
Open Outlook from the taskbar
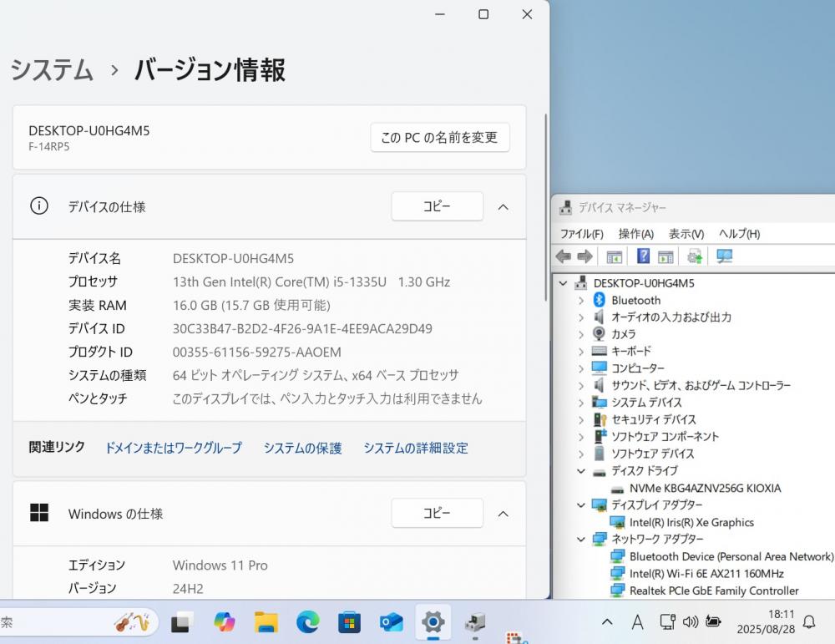tap(392, 622)
